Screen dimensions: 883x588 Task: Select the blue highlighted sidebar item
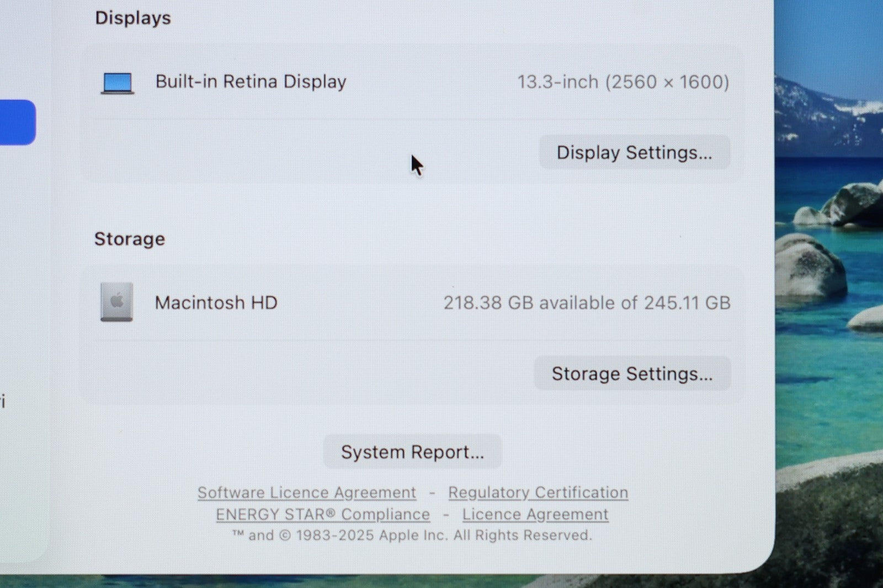coord(17,122)
